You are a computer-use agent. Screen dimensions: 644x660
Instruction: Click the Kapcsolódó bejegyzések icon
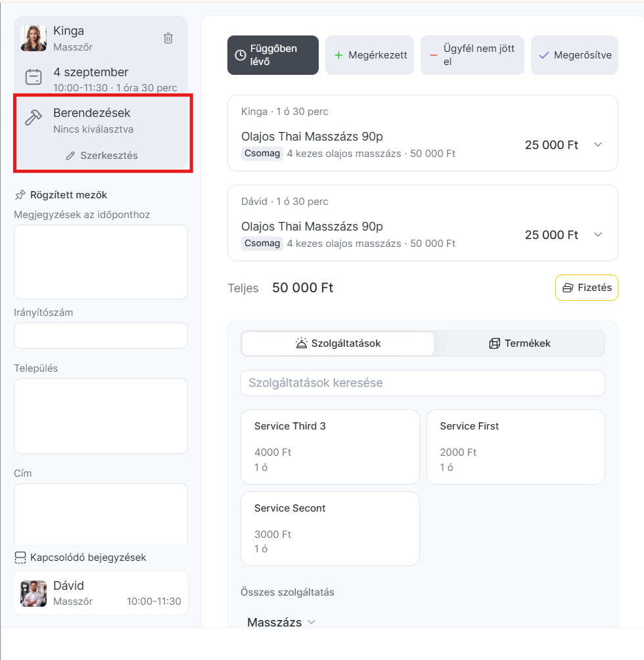coord(20,558)
